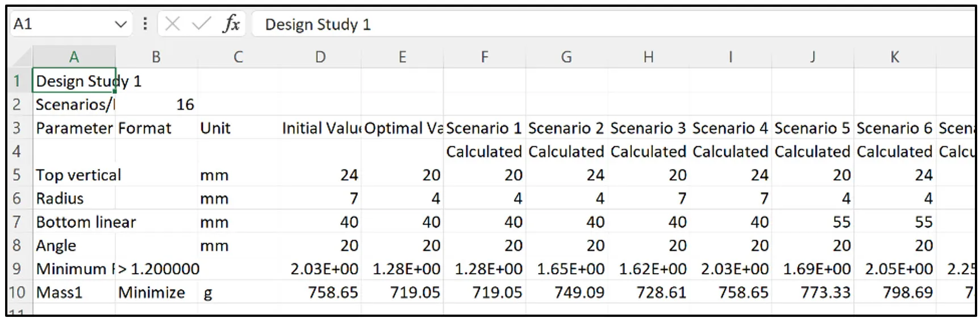The image size is (980, 318).
Task: Select the Optimal Value mass 719.05 cell
Action: coord(402,292)
